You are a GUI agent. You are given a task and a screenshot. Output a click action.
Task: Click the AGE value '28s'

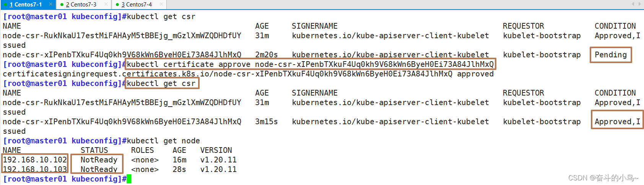pos(179,169)
